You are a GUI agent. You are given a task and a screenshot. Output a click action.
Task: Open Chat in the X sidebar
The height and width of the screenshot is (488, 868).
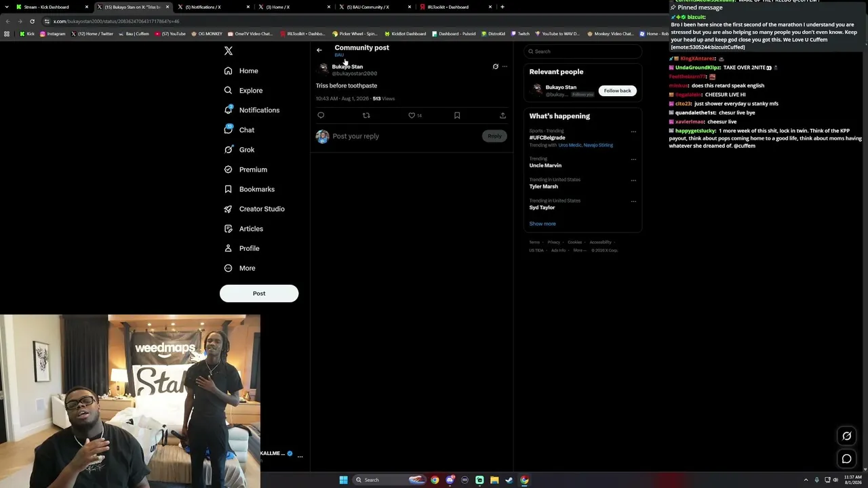click(239, 129)
